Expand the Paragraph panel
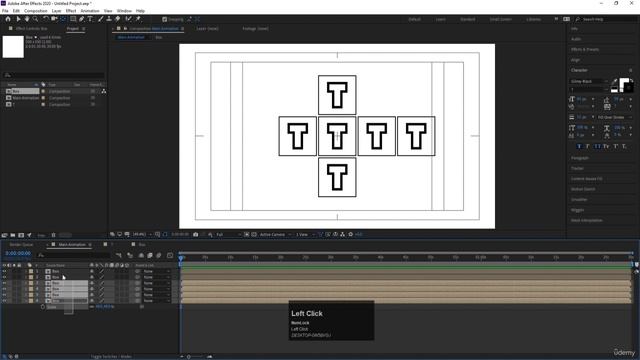Image resolution: width=640 pixels, height=360 pixels. point(580,158)
